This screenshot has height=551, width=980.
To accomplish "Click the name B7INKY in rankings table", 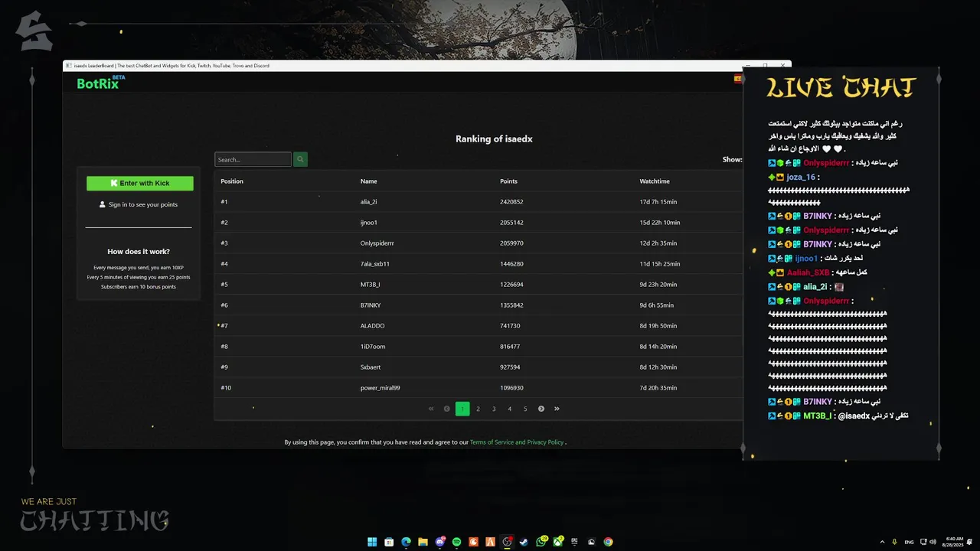I will (x=371, y=305).
